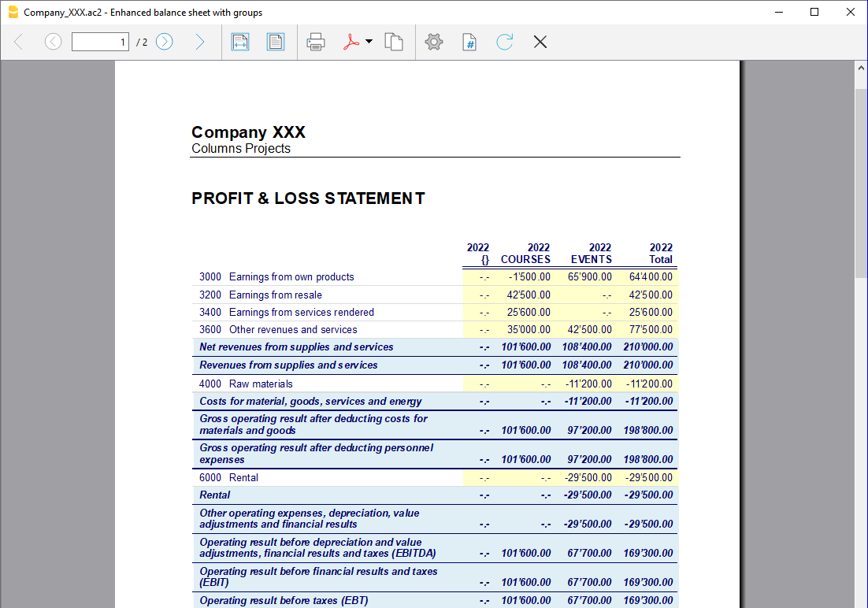This screenshot has height=608, width=868.
Task: Open report settings gear
Action: point(434,42)
